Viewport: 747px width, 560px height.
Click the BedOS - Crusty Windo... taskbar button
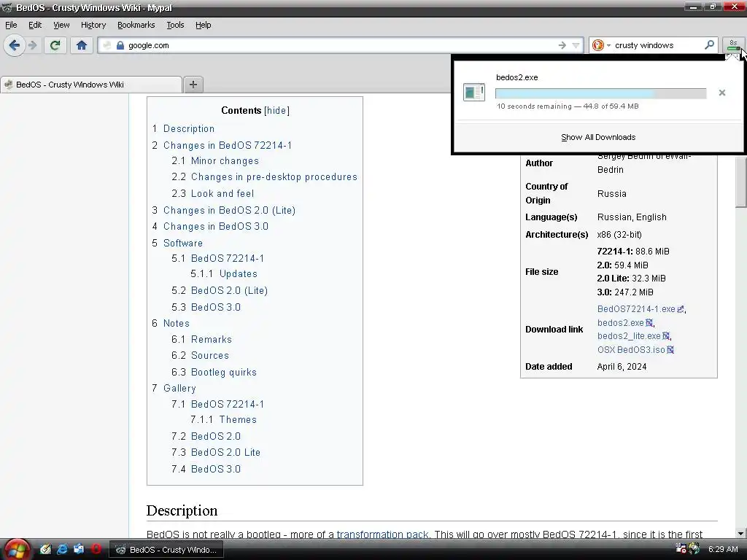[x=167, y=550]
